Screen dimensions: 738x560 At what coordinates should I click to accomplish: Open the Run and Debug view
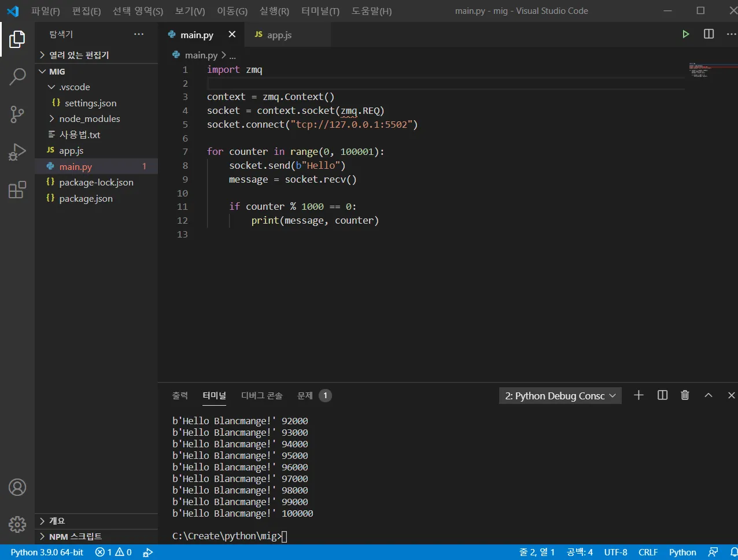17,152
